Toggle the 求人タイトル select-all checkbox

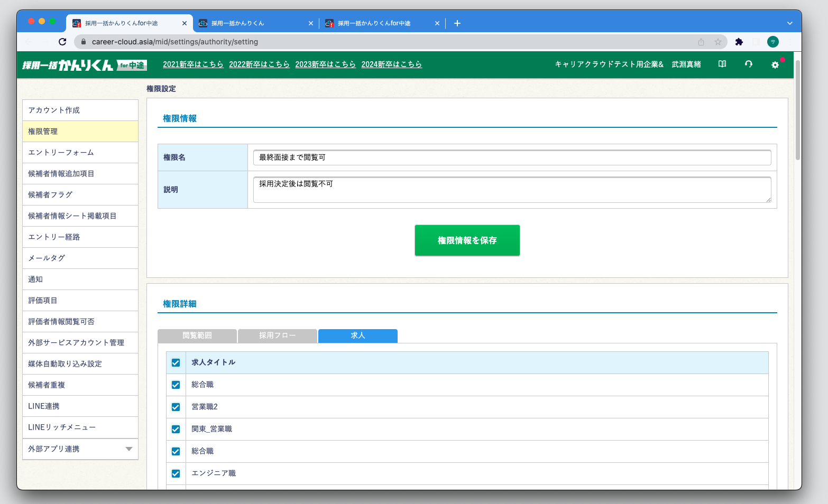(x=176, y=363)
